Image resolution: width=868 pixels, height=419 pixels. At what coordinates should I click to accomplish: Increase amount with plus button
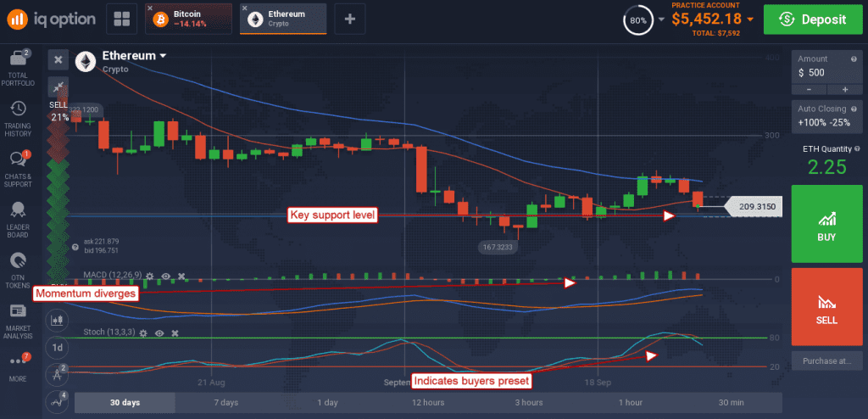[x=845, y=89]
